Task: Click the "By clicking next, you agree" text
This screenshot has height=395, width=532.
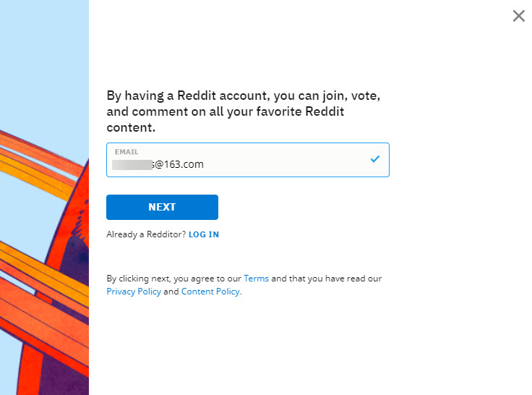Action: [173, 279]
